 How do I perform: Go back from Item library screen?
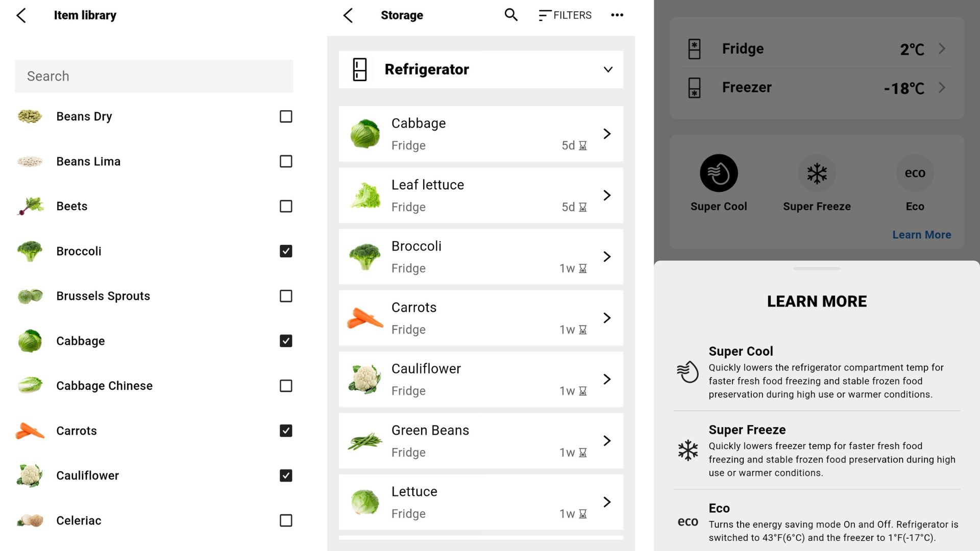tap(21, 15)
